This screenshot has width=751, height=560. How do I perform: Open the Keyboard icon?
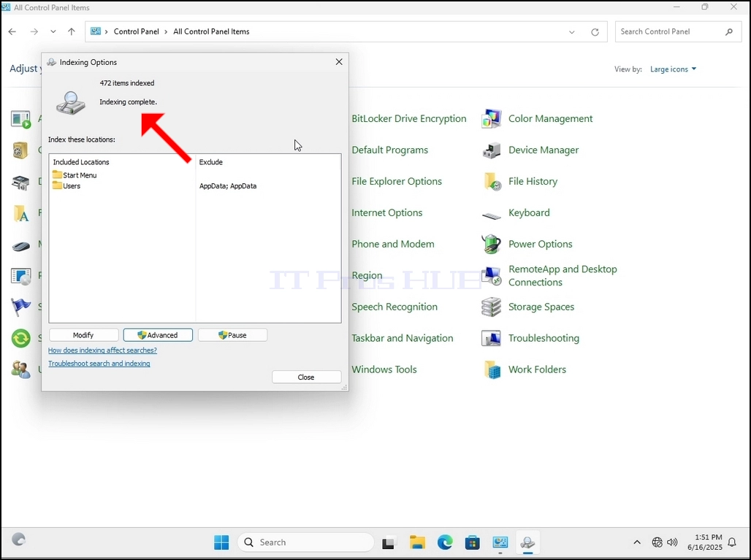(x=492, y=216)
